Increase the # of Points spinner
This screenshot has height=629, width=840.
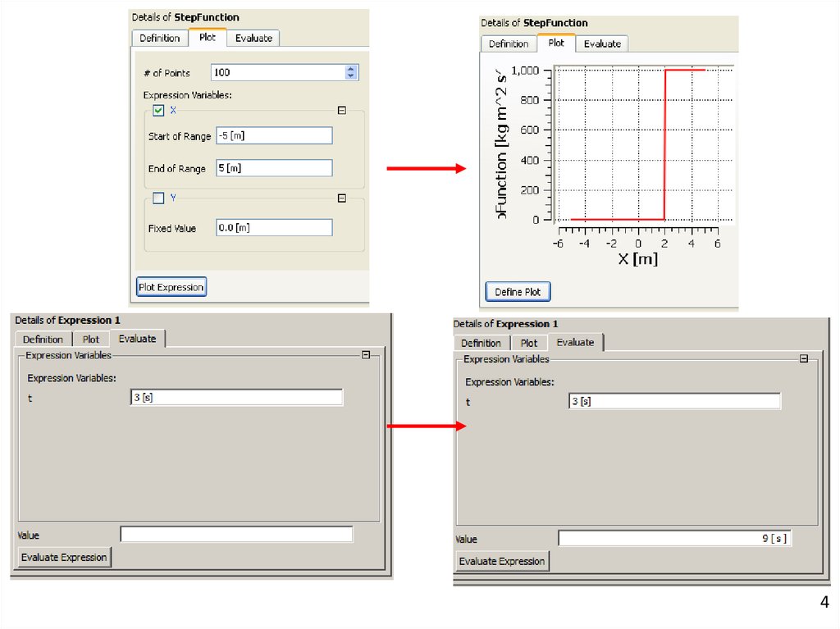[351, 69]
